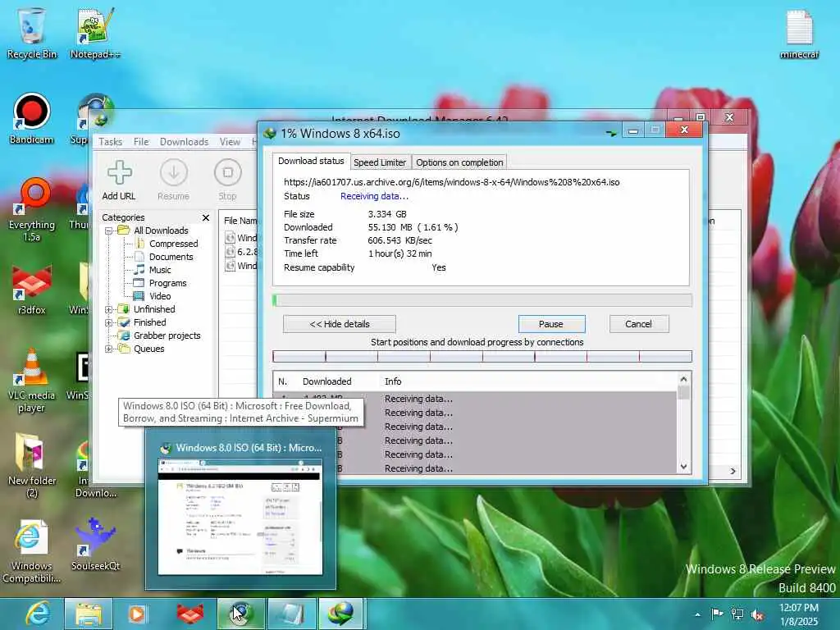Select Grabber projects in the categories tree
Screen dimensions: 840x630
pos(167,336)
